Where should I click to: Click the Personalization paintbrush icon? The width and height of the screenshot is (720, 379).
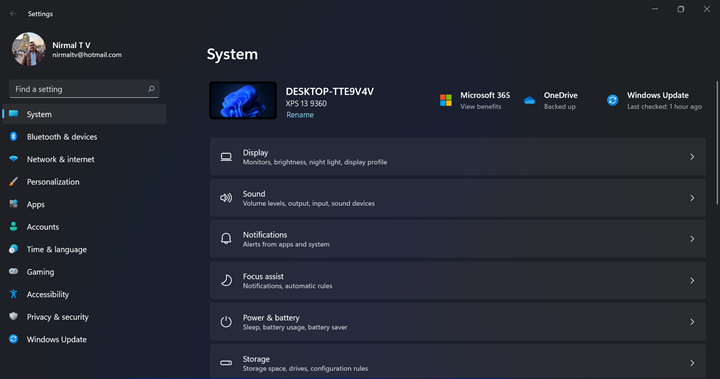point(14,181)
